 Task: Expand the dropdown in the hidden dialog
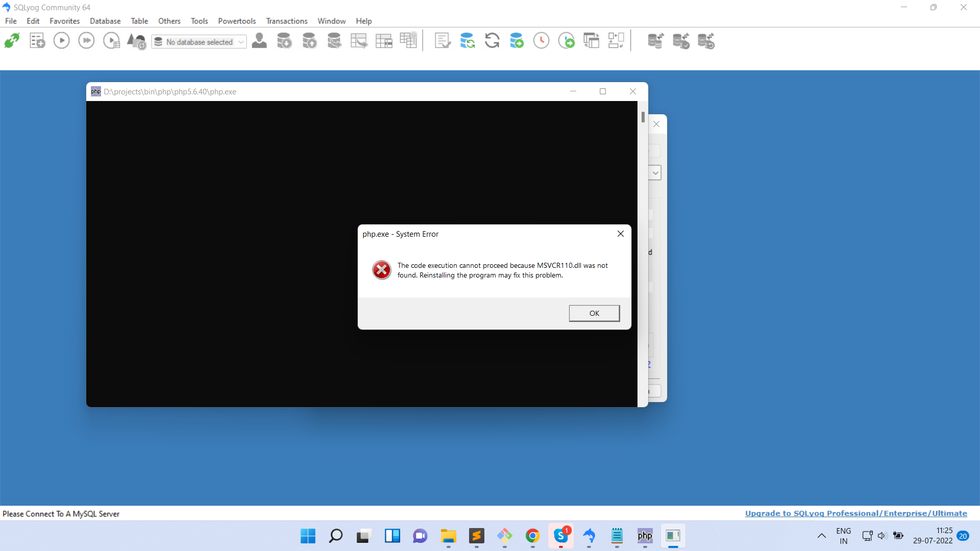[655, 173]
